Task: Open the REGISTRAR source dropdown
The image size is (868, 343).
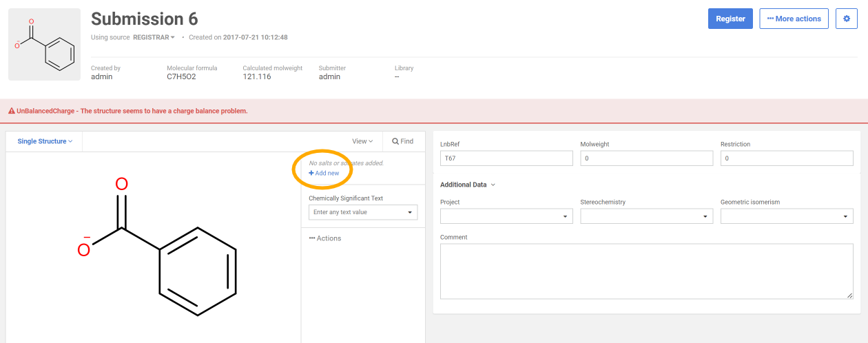Action: pos(154,37)
